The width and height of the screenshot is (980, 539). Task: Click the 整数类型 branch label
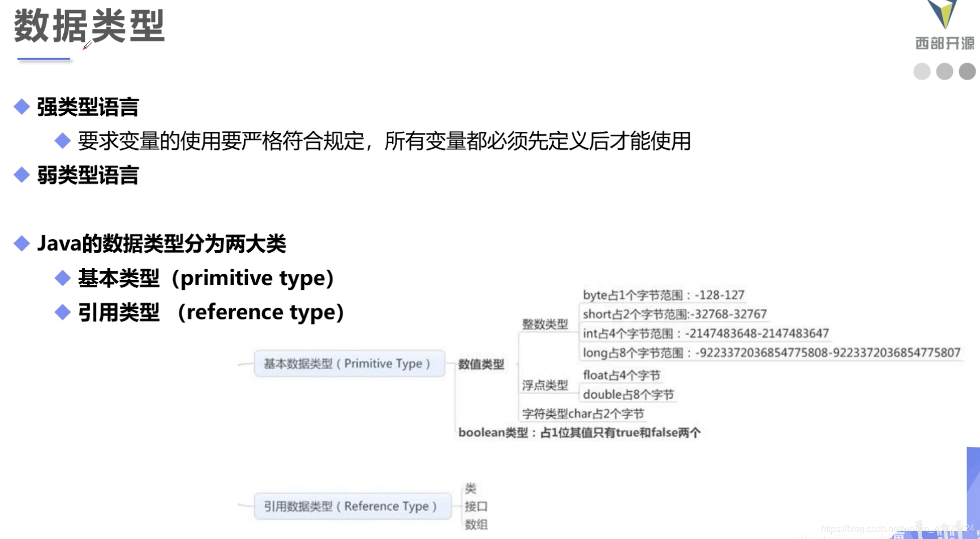(x=544, y=324)
